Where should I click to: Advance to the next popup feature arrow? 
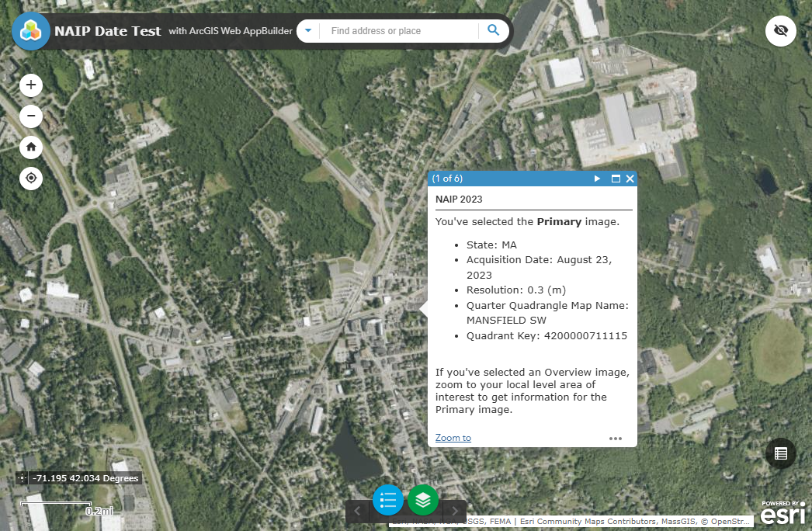[x=597, y=178]
